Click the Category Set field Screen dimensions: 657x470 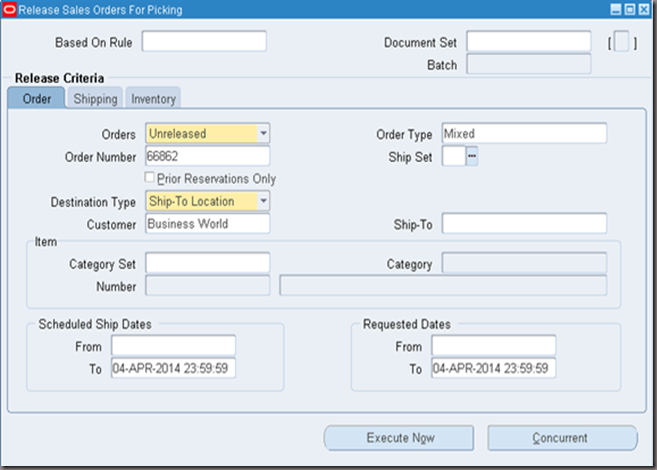click(x=207, y=263)
